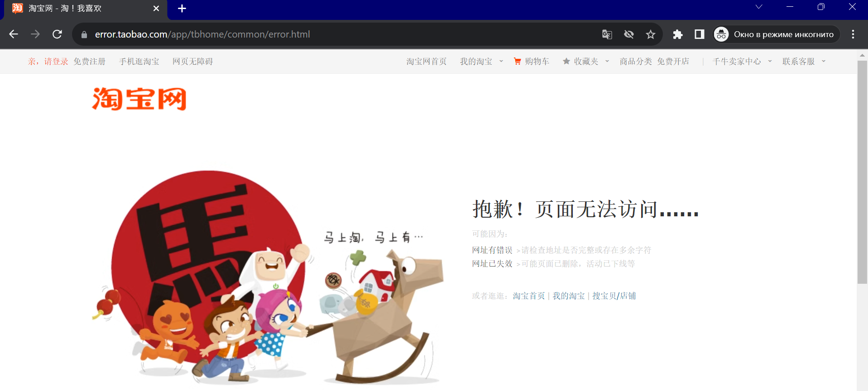Click the forward navigation arrow

35,34
